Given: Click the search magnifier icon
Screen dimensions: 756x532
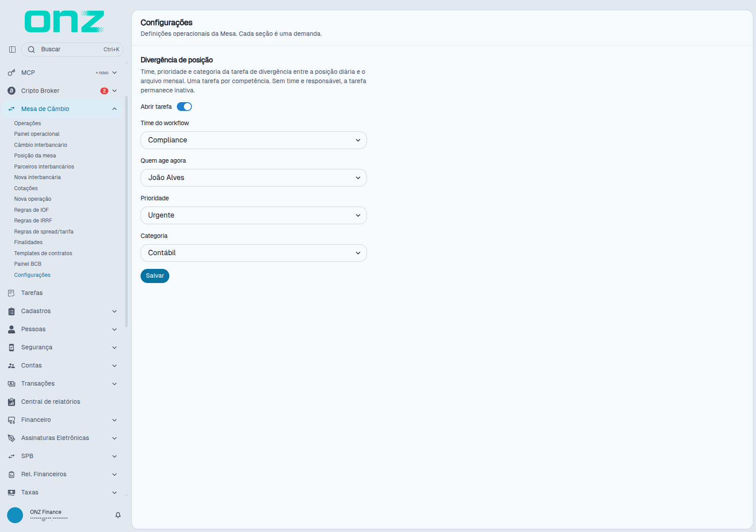Looking at the screenshot, I should tap(31, 50).
